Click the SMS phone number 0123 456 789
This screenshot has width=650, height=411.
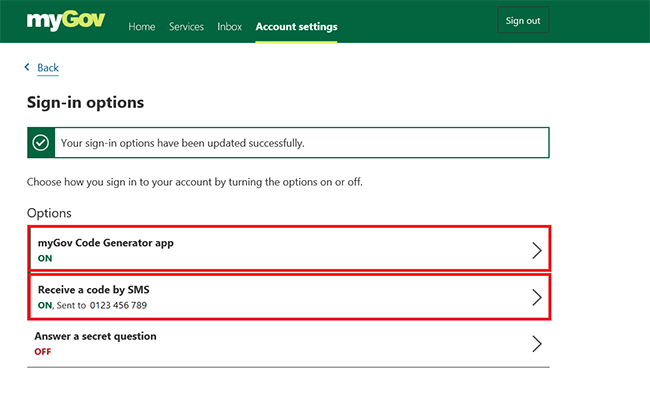(118, 305)
